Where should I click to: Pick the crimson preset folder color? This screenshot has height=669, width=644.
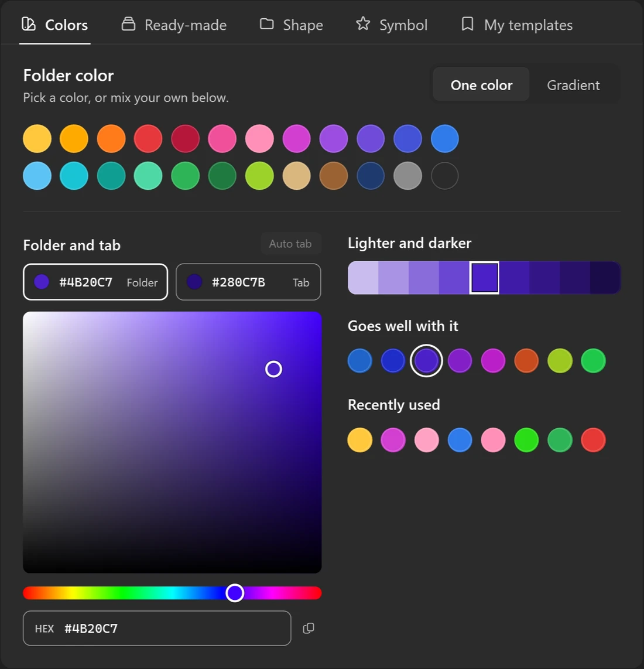(185, 139)
